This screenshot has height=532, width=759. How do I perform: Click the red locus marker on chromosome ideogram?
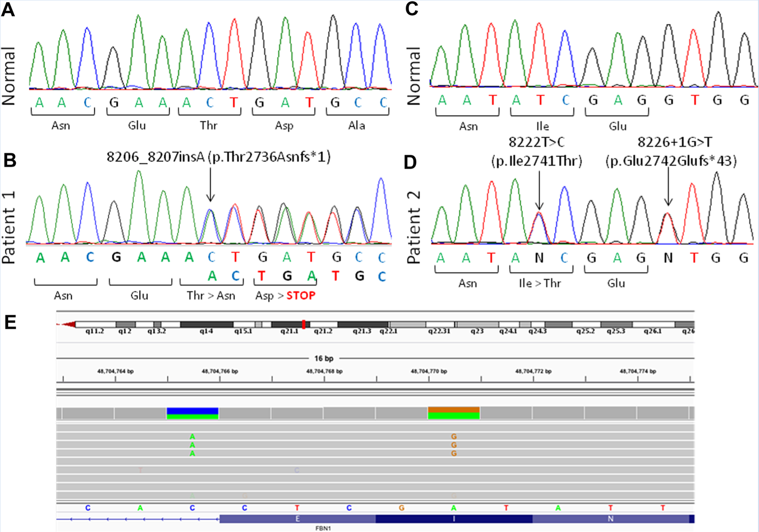(x=304, y=324)
